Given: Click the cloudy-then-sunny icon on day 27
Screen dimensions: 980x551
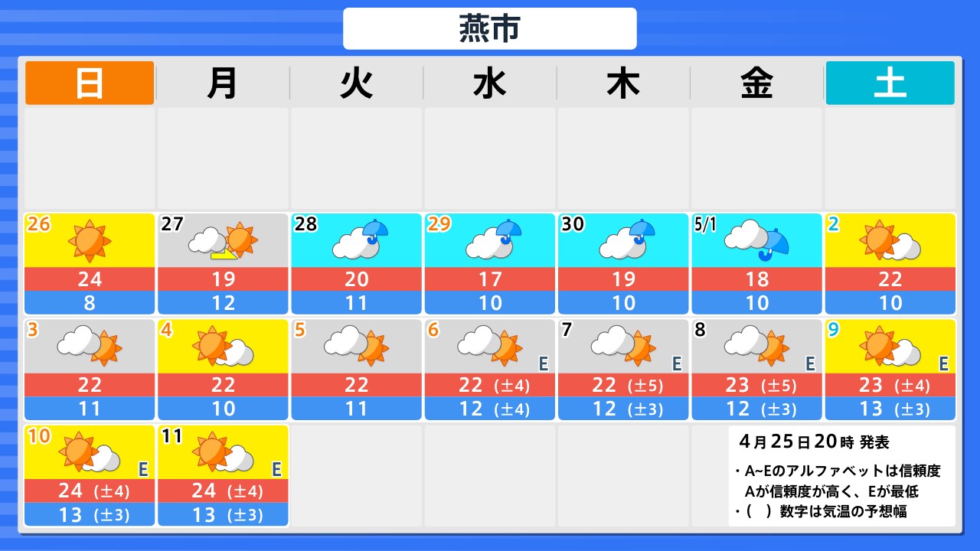Looking at the screenshot, I should point(223,241).
